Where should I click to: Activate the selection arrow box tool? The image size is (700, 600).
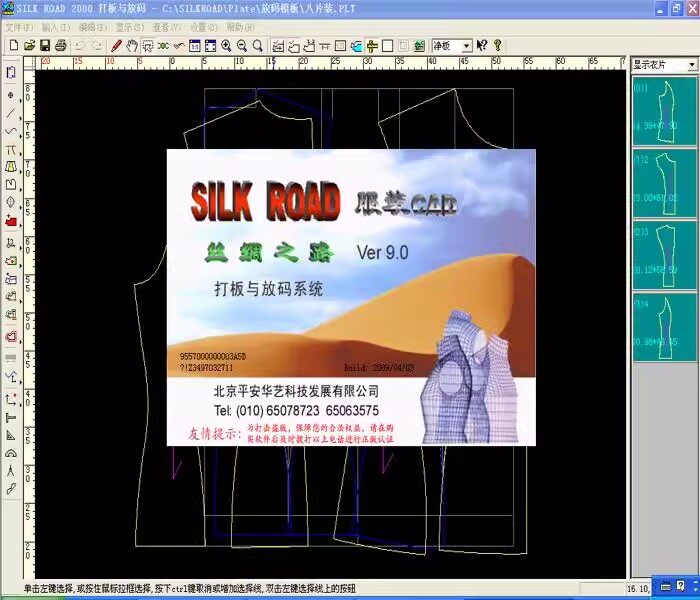[147, 46]
